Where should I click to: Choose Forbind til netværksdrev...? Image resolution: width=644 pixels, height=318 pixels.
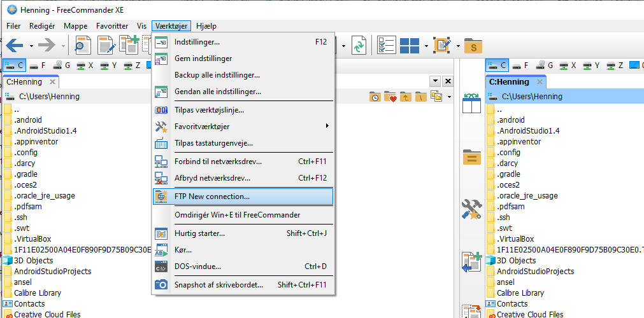point(243,162)
